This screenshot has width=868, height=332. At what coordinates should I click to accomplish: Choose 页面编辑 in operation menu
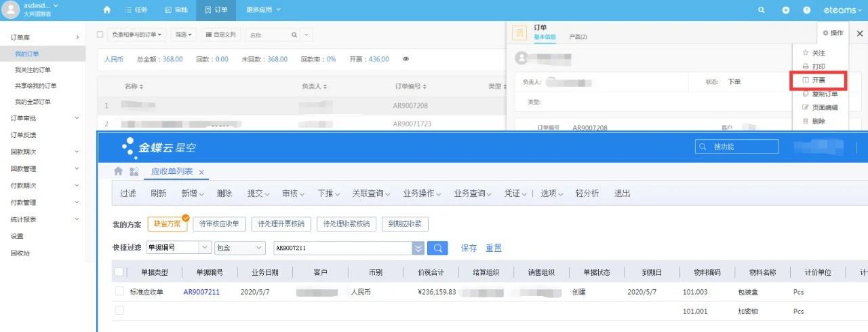[820, 107]
